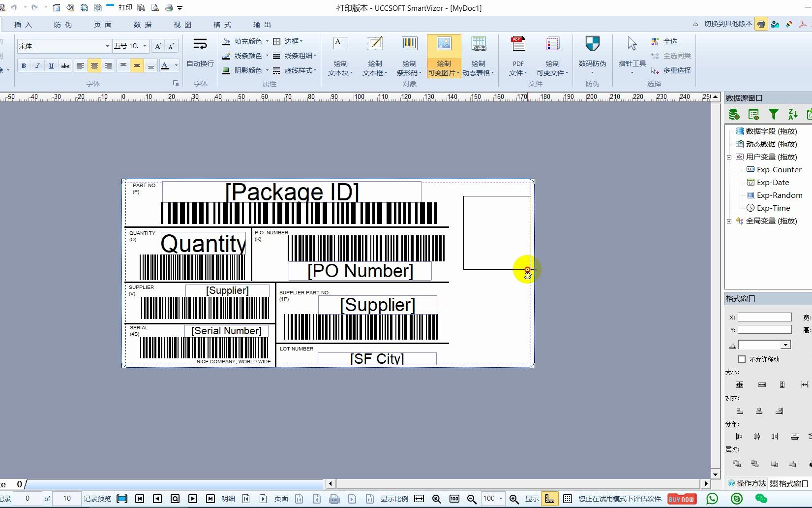Click the WhatsApp icon in status bar
Screen dimensions: 812x508
click(x=712, y=499)
